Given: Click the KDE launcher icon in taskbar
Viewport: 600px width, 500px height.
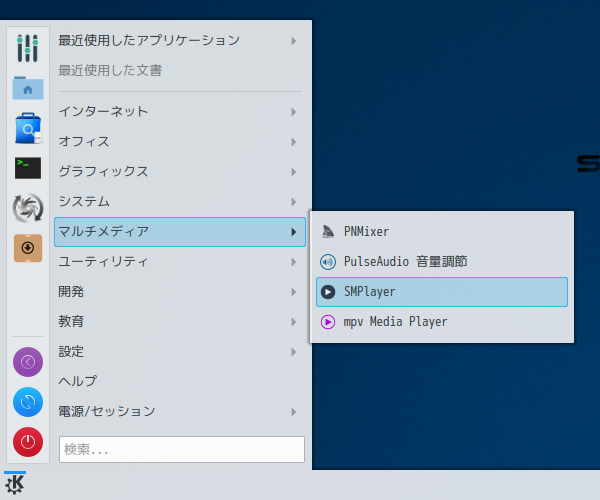Looking at the screenshot, I should [15, 485].
